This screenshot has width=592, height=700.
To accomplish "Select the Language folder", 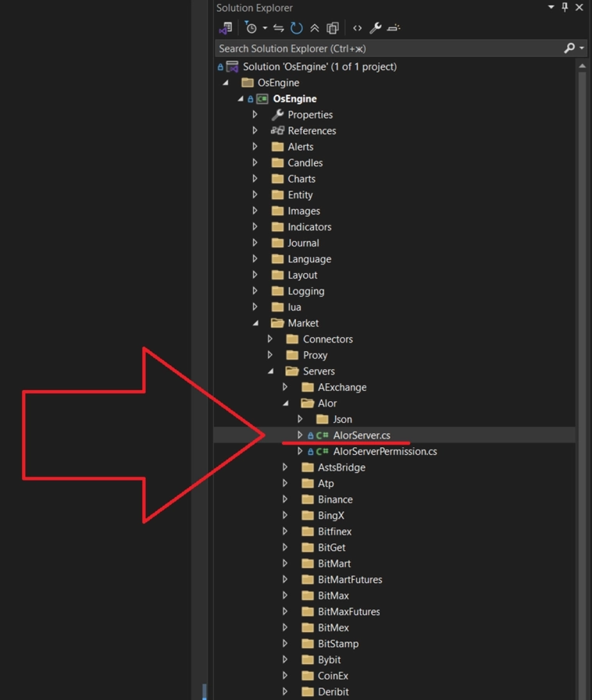I will click(309, 259).
